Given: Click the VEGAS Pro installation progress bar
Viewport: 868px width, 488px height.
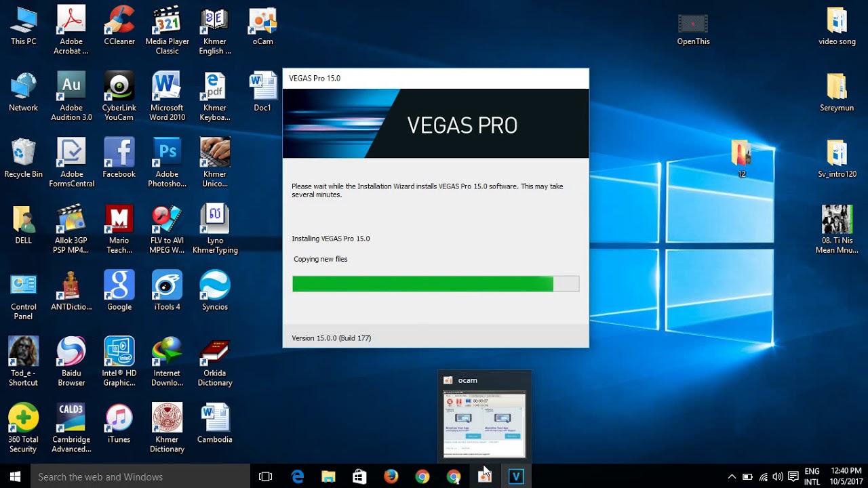Looking at the screenshot, I should click(435, 284).
